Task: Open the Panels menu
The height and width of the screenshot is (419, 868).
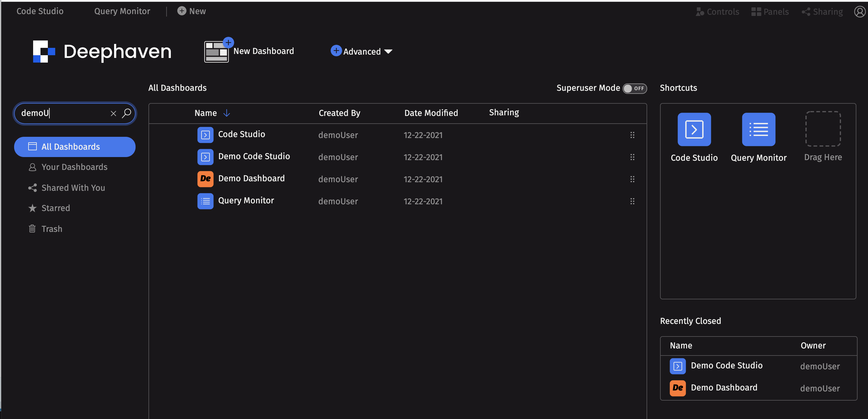Action: click(x=770, y=12)
